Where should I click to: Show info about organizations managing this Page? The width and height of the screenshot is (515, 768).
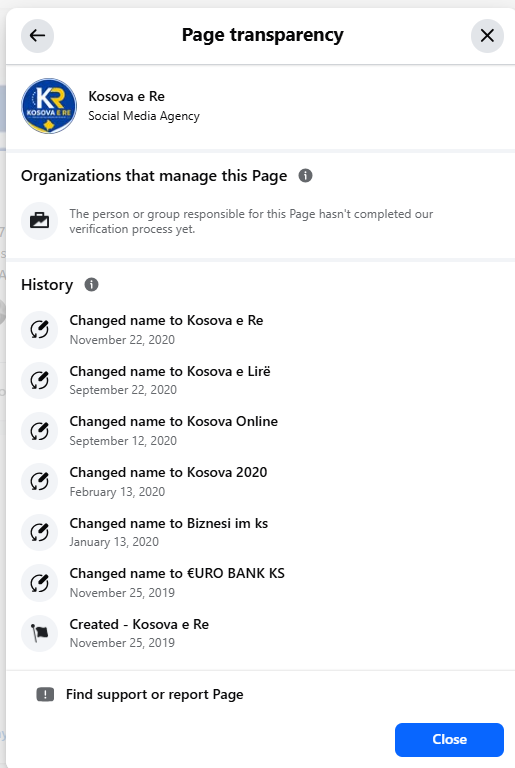pyautogui.click(x=305, y=175)
